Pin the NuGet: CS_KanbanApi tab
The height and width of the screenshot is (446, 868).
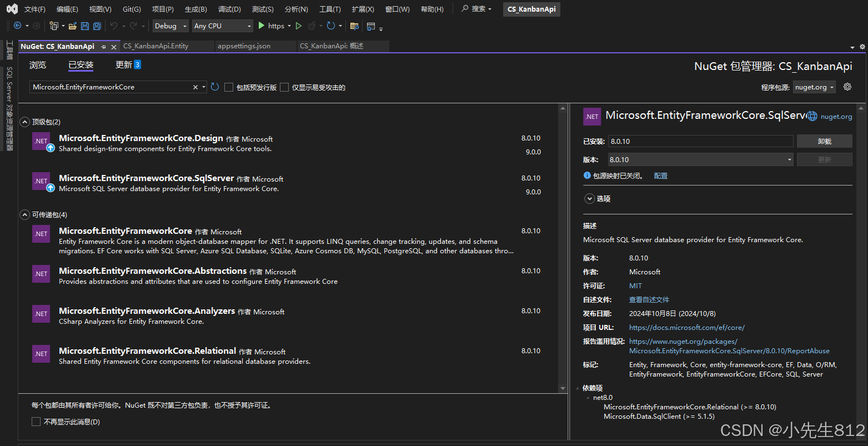[104, 47]
